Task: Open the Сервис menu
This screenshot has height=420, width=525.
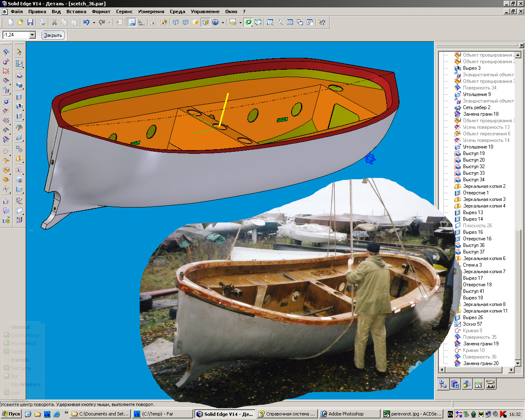Action: (124, 11)
